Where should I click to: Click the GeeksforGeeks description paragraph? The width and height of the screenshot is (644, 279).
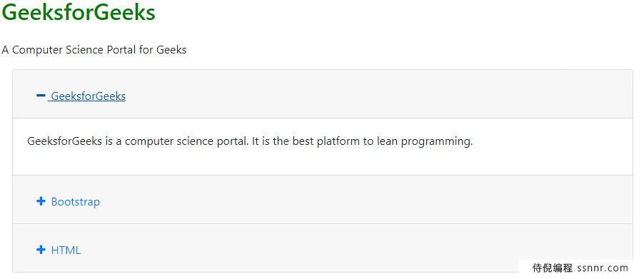click(250, 141)
